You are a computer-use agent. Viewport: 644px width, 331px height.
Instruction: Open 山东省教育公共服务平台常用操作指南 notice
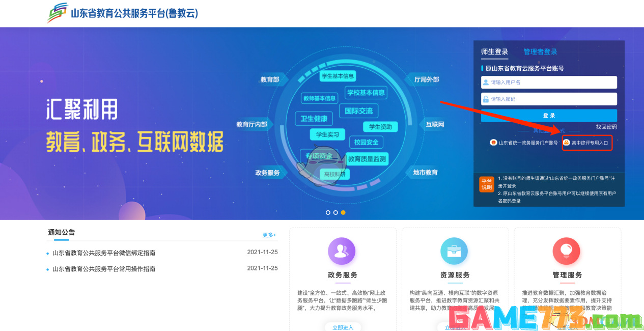coord(104,269)
